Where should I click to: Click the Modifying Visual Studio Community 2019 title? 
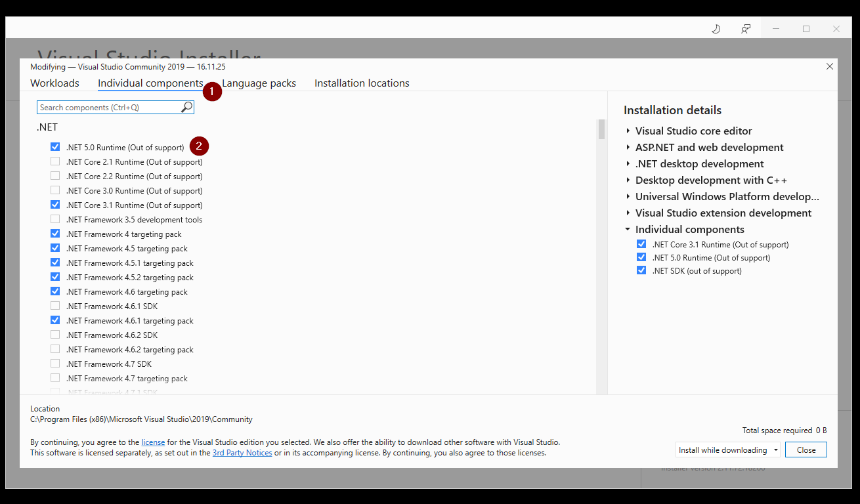[x=128, y=67]
